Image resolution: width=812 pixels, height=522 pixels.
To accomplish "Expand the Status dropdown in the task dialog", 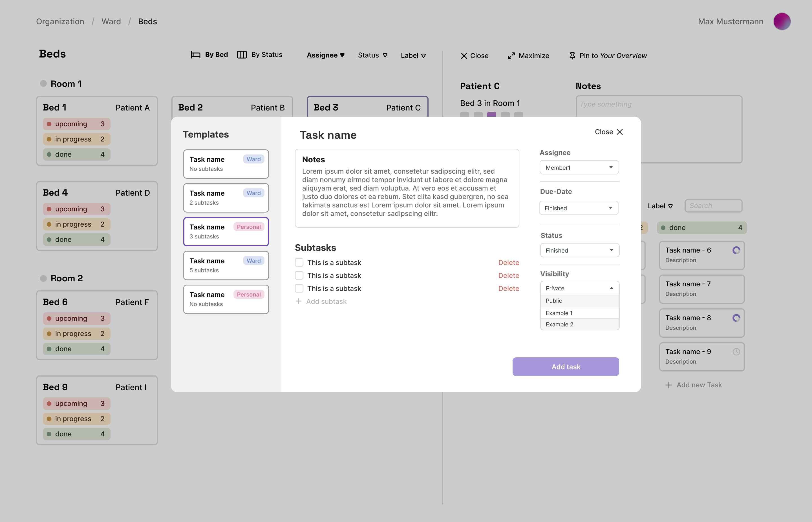I will (x=579, y=250).
